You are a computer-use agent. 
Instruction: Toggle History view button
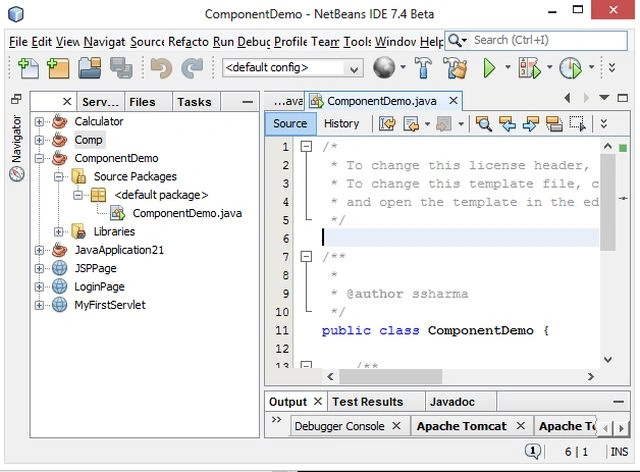(x=342, y=124)
